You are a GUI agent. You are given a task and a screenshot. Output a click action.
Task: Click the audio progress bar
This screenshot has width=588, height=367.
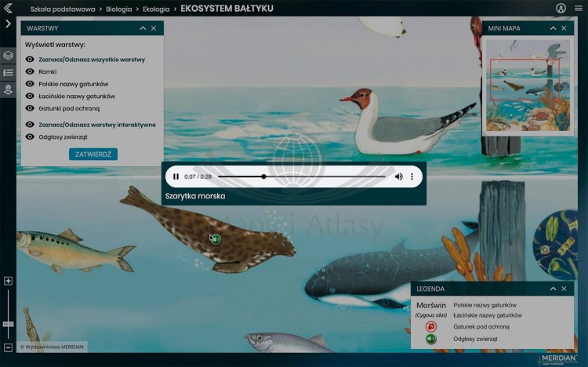click(312, 176)
